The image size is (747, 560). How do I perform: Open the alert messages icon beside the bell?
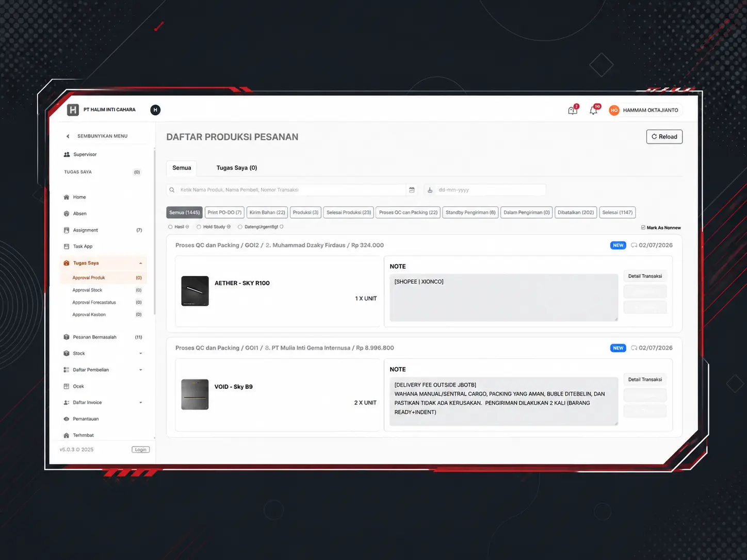tap(573, 110)
